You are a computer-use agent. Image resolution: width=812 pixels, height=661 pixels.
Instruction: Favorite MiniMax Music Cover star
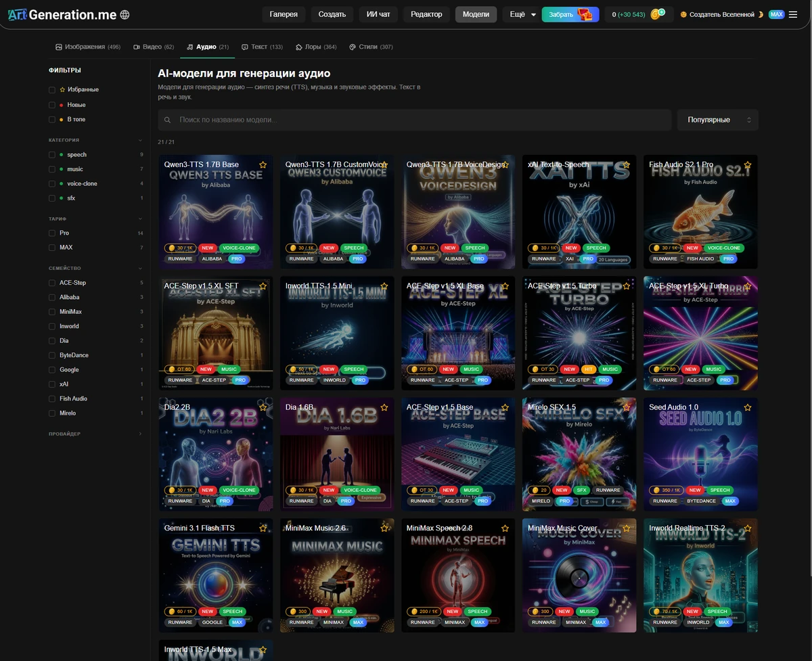point(627,528)
